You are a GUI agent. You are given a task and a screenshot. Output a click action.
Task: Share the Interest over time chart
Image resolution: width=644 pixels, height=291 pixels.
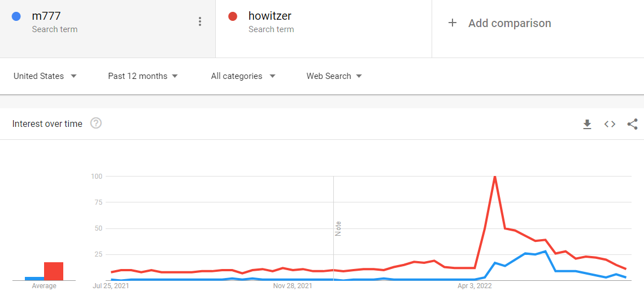click(x=633, y=124)
